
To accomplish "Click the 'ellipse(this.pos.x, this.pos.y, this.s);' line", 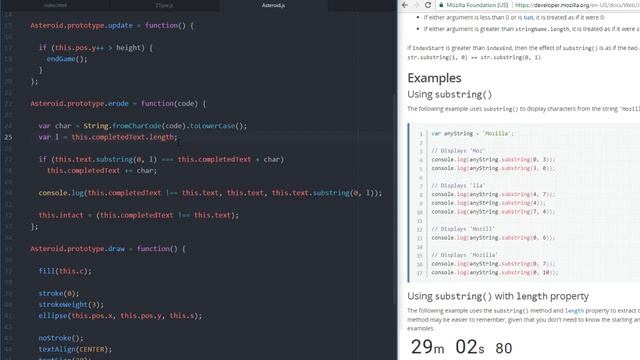I will [120, 316].
